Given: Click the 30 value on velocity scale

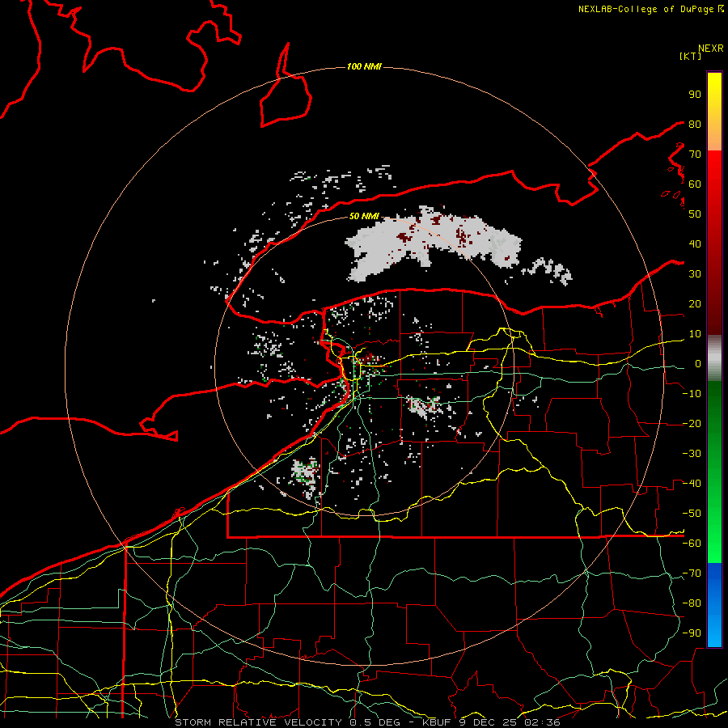Looking at the screenshot, I should pyautogui.click(x=695, y=274).
